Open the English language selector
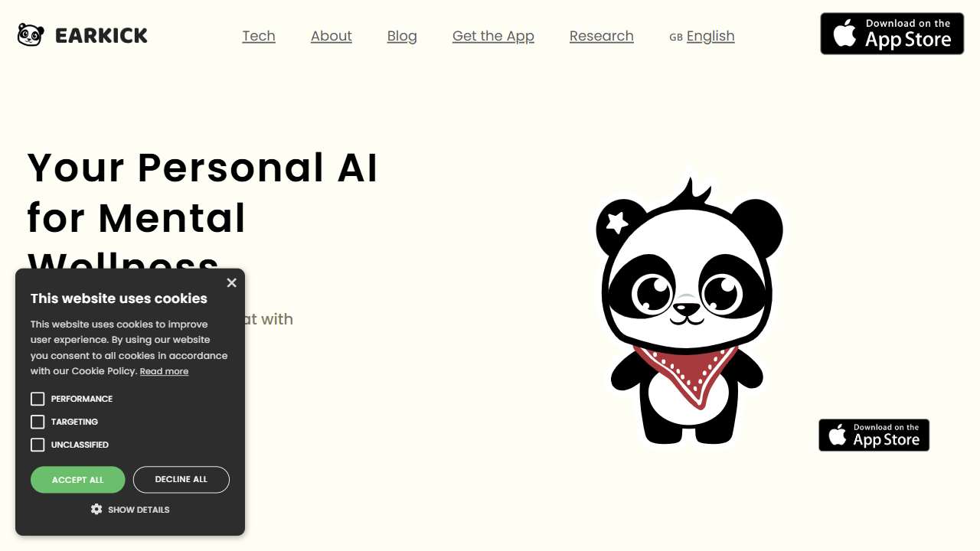The width and height of the screenshot is (980, 551). pyautogui.click(x=710, y=36)
